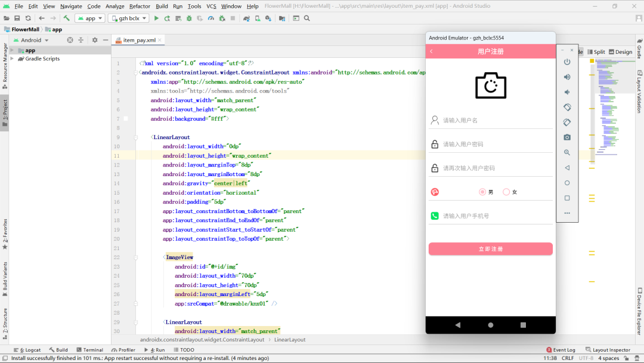Click Attach Debugger to Android Process icon
The image size is (644, 363).
point(222,19)
